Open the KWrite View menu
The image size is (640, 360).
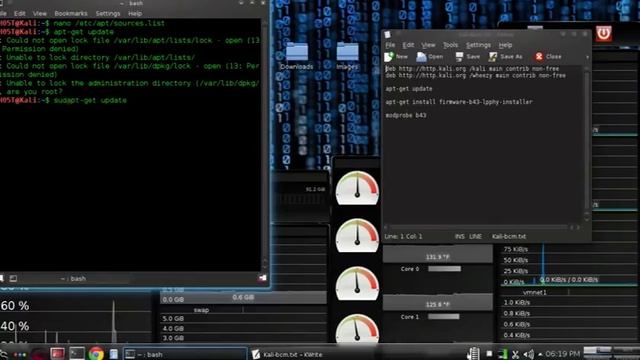[x=428, y=45]
